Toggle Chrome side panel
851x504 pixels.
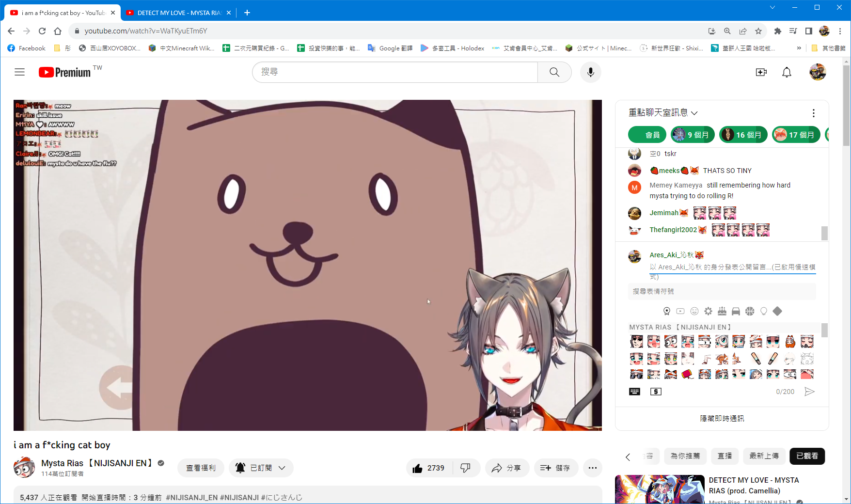coord(809,31)
